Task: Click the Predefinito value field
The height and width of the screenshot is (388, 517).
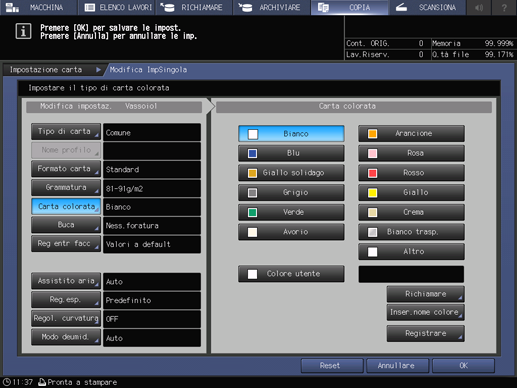Action: [x=152, y=300]
